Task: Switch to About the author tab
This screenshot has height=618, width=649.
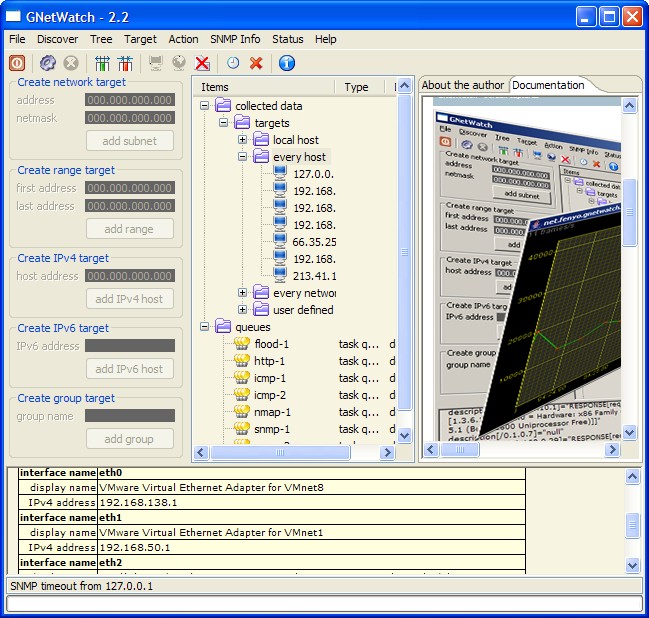Action: point(463,85)
